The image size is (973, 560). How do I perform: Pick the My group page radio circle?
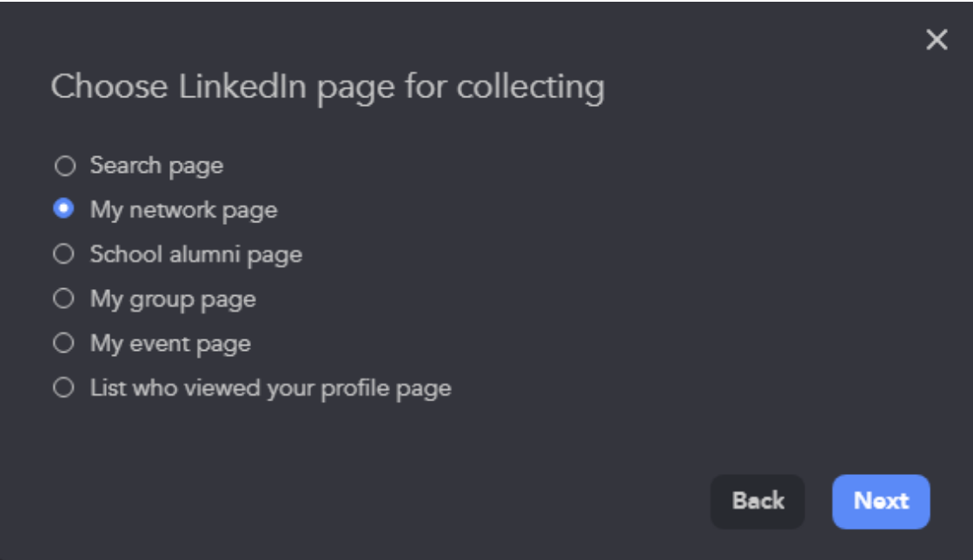(x=63, y=299)
